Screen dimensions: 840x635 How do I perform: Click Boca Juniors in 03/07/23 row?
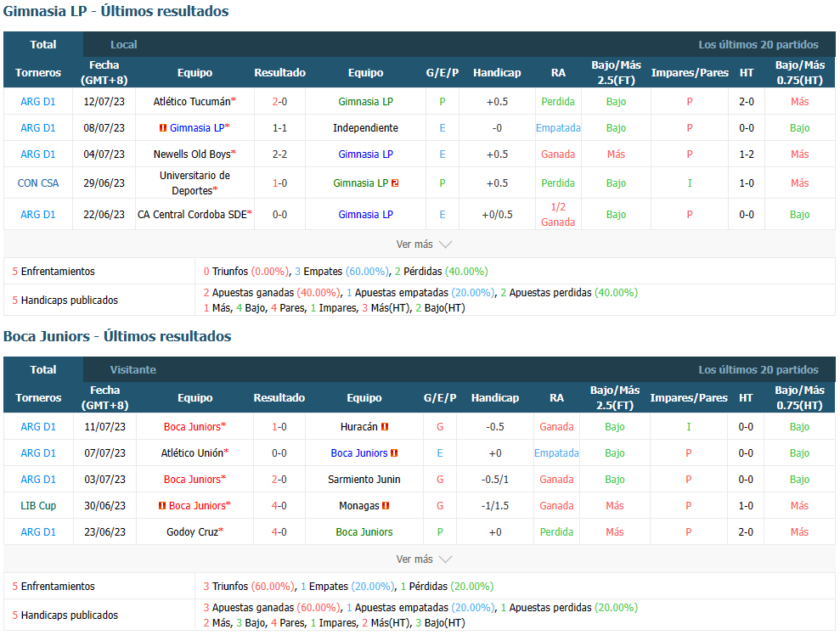pyautogui.click(x=192, y=479)
